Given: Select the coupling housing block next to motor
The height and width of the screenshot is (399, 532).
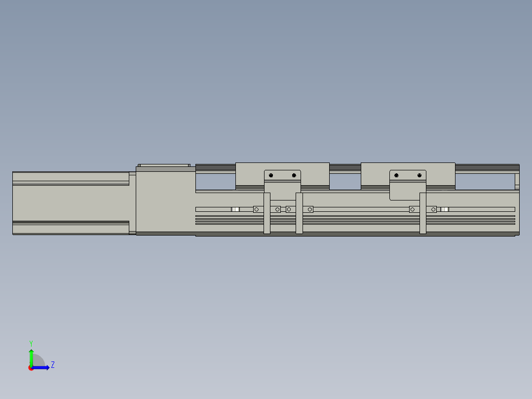Looking at the screenshot, I should tap(165, 203).
